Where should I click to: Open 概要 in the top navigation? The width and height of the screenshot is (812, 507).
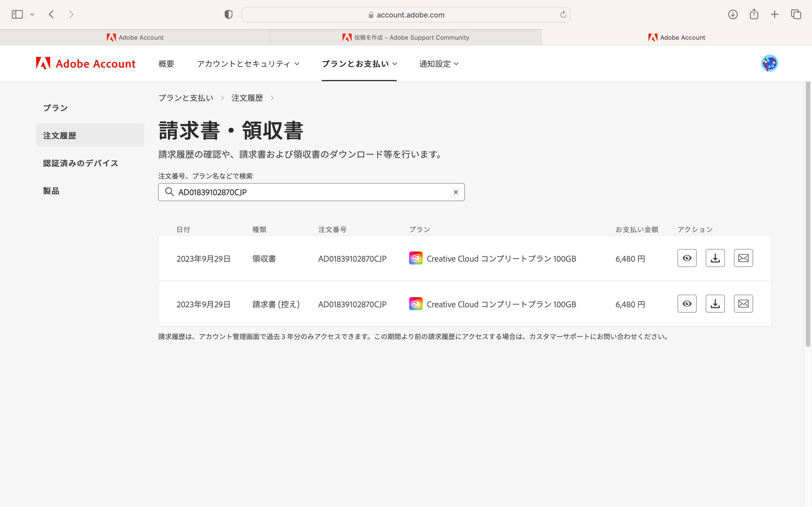(x=166, y=64)
